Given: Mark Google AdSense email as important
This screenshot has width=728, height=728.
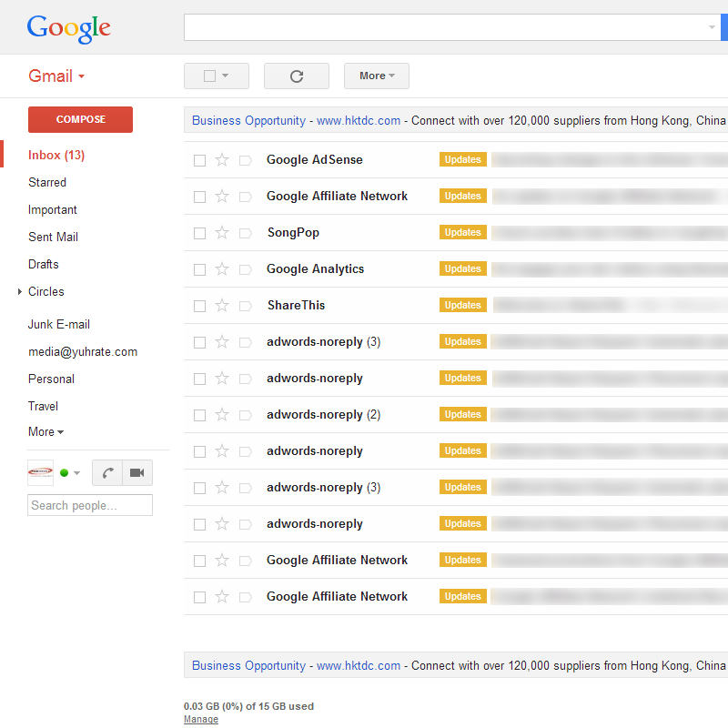Looking at the screenshot, I should click(245, 161).
